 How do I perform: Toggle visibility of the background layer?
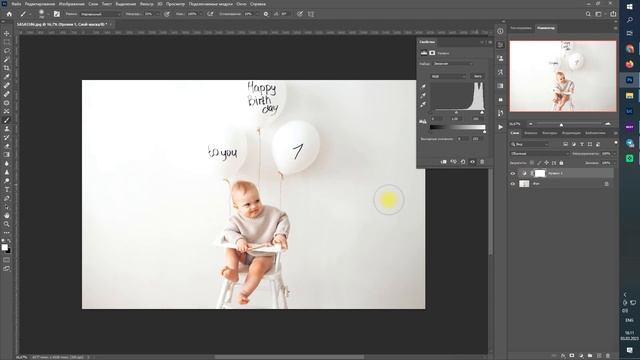point(513,184)
